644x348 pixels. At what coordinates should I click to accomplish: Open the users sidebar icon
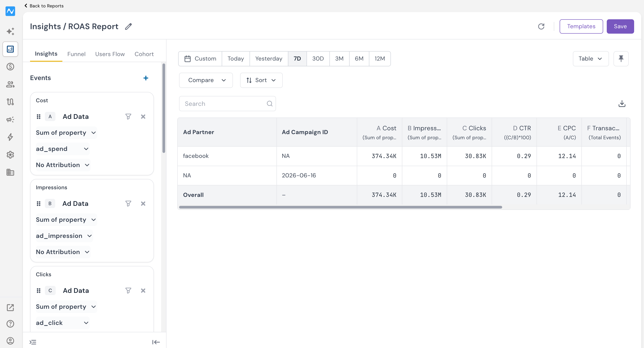click(x=10, y=84)
